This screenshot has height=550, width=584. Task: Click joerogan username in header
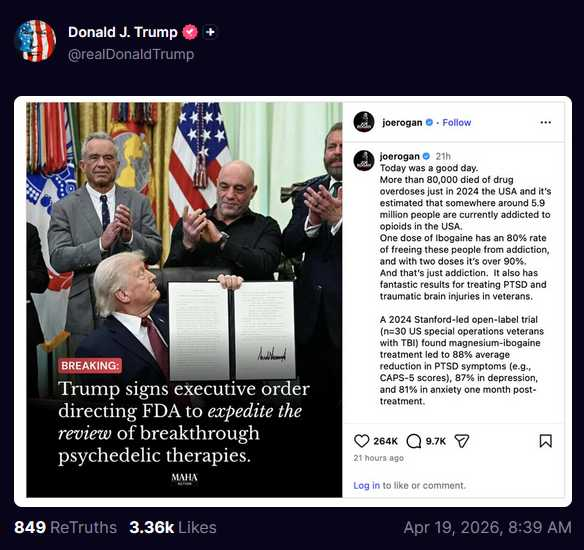click(x=402, y=123)
